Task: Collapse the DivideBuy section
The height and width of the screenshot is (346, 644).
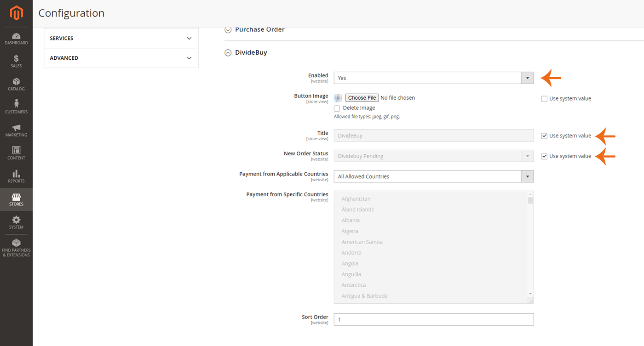Action: [x=228, y=53]
